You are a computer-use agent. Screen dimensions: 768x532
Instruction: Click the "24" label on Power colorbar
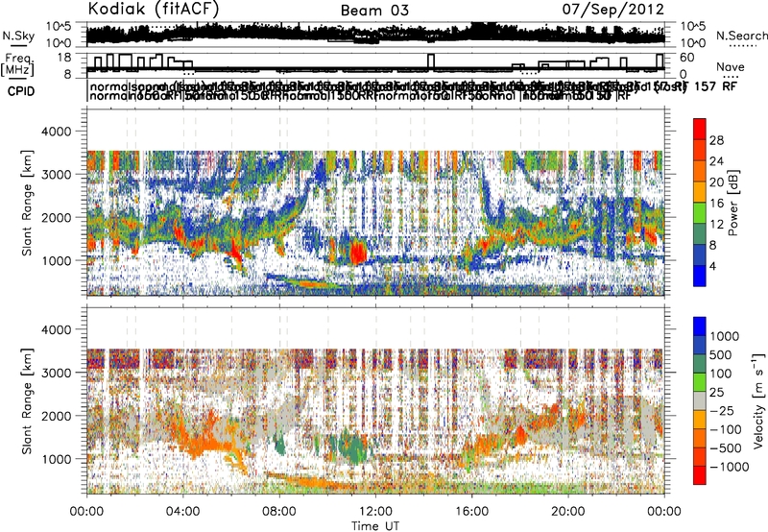716,161
